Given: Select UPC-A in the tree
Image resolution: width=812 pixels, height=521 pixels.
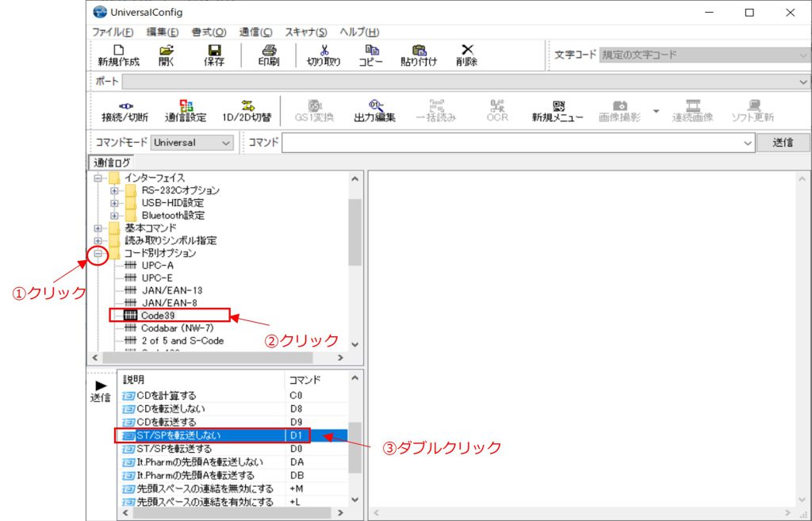Looking at the screenshot, I should tap(158, 265).
